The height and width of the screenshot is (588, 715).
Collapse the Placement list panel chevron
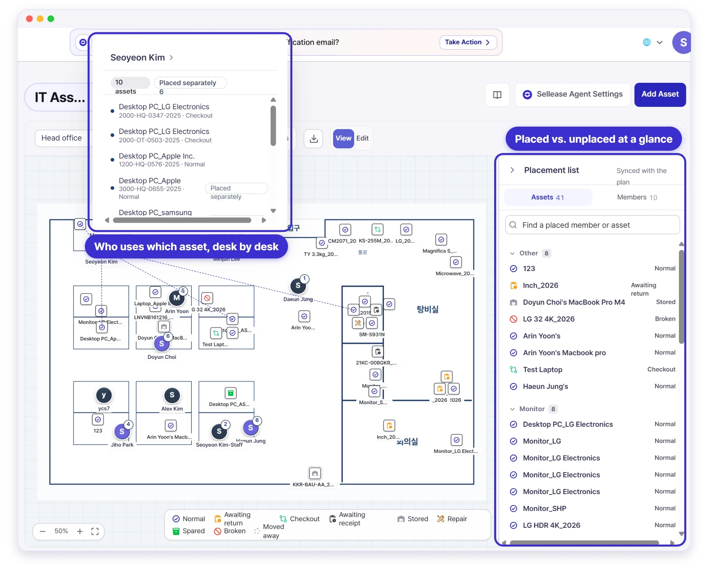point(512,170)
